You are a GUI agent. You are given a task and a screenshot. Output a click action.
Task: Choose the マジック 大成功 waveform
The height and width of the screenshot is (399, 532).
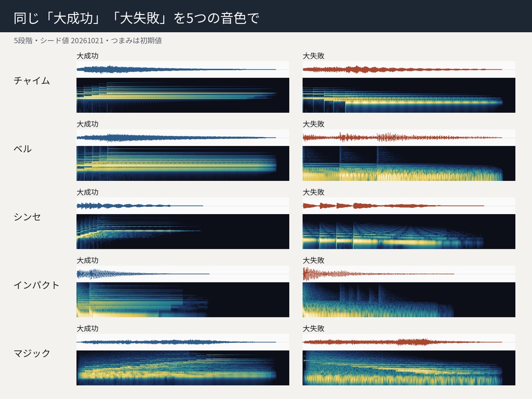pos(183,342)
